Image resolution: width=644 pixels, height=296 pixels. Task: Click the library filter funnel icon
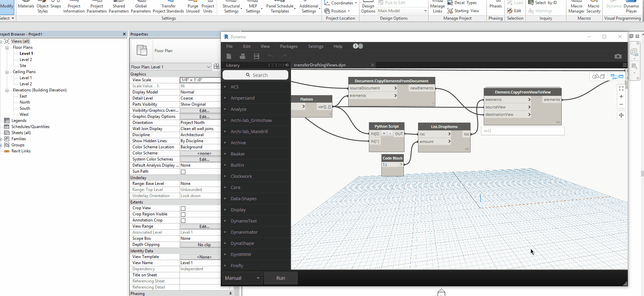273,65
